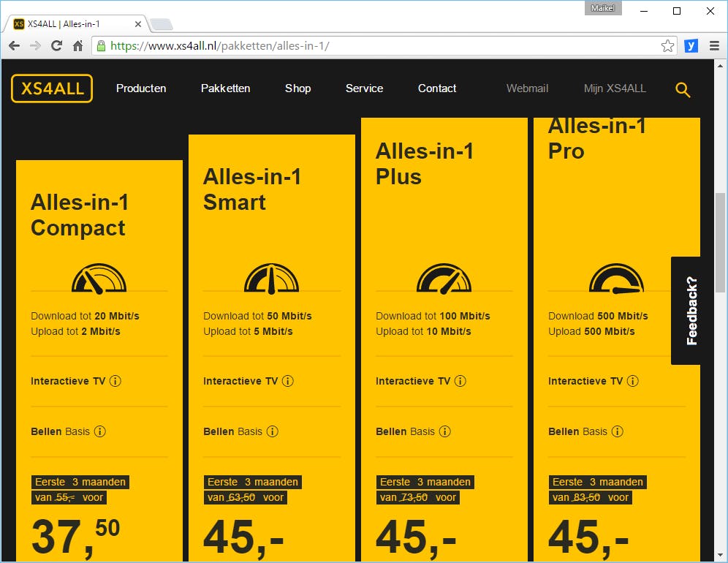
Task: Select the Alles-in-1 Plus heading
Action: [x=425, y=164]
